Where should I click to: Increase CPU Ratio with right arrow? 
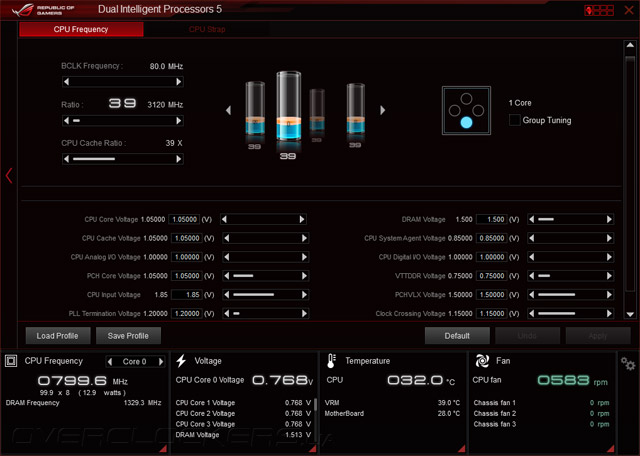[x=178, y=121]
